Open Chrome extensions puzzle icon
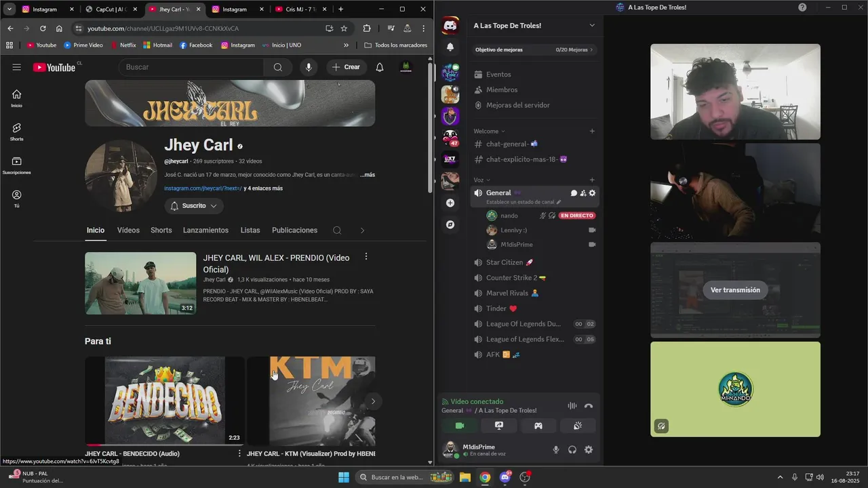 point(367,28)
